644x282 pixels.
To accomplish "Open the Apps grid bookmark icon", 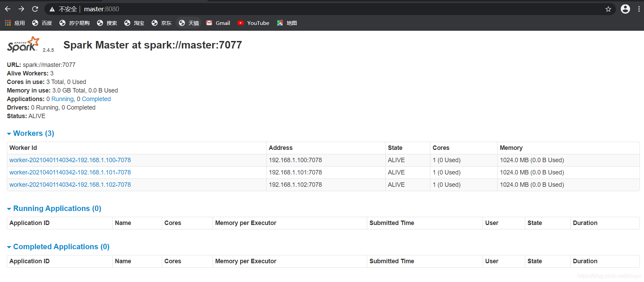I will [8, 23].
